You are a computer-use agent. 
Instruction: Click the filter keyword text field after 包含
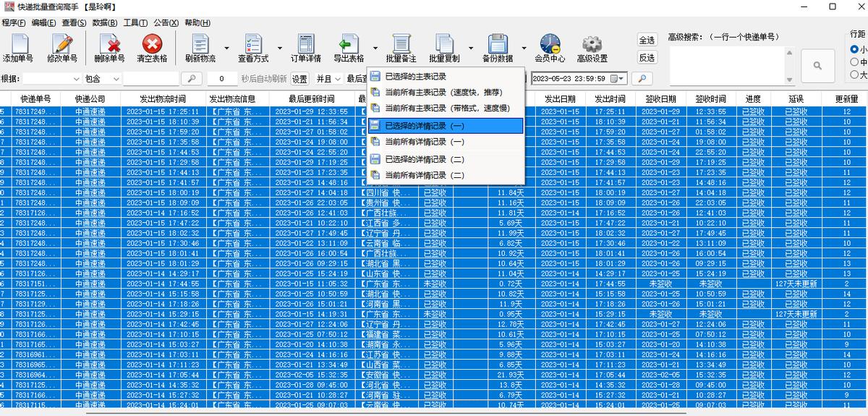point(151,78)
